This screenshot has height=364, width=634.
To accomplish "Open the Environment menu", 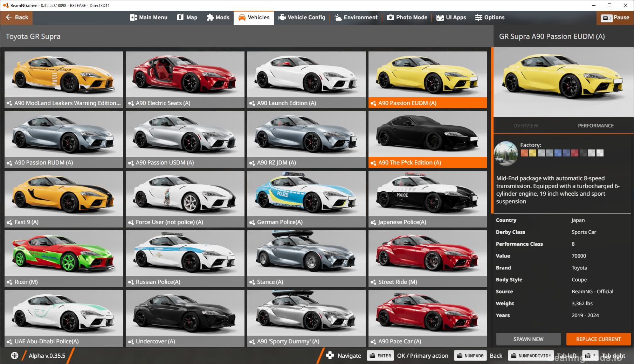I will [x=356, y=17].
